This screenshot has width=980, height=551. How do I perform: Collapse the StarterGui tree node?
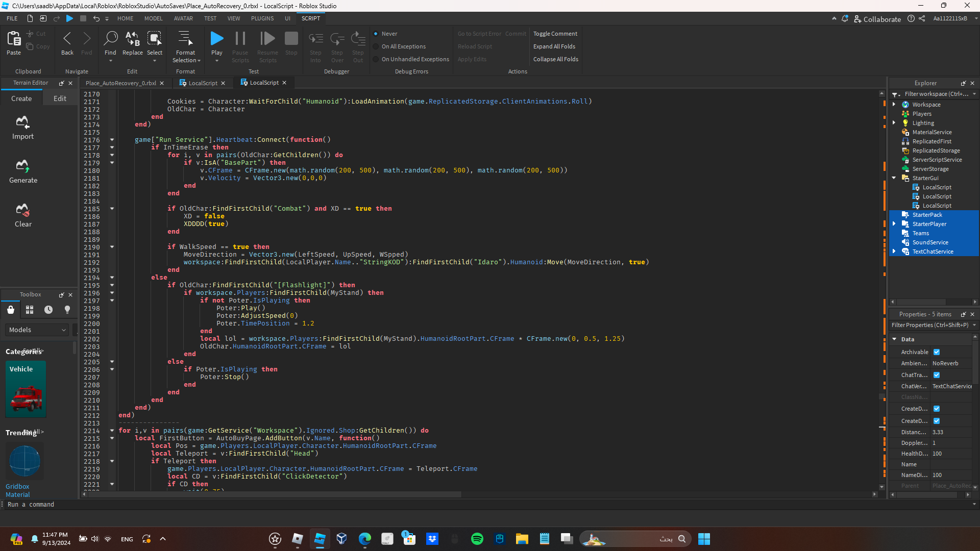coord(894,178)
